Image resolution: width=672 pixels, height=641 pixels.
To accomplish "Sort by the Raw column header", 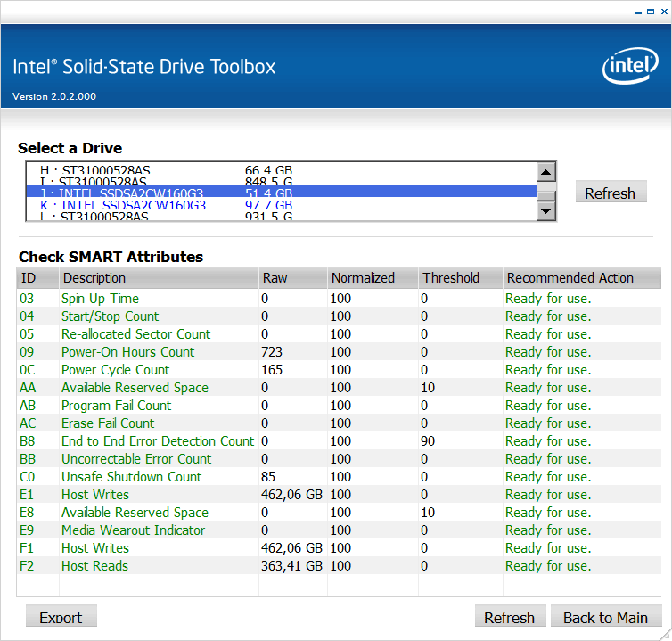I will coord(292,278).
